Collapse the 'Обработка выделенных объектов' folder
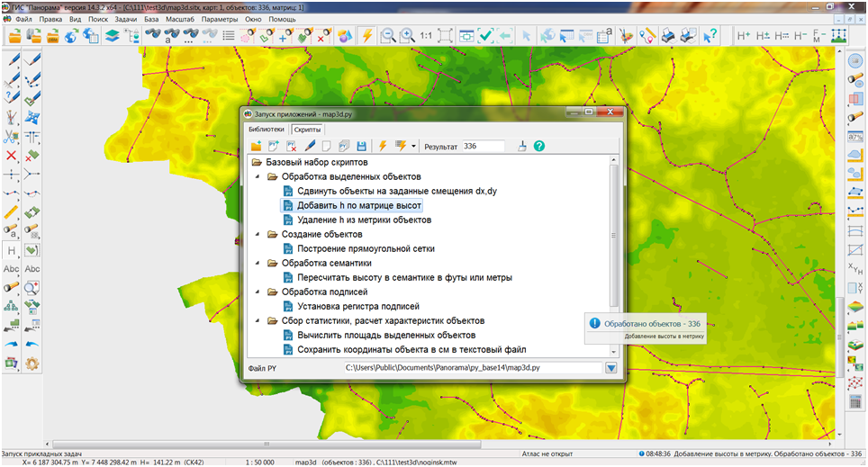 coord(258,177)
